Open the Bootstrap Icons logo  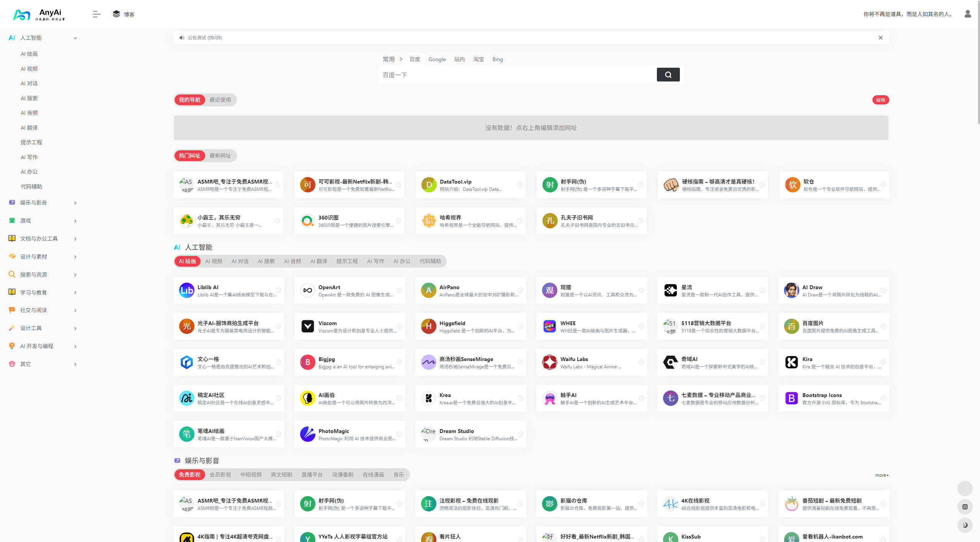click(791, 398)
